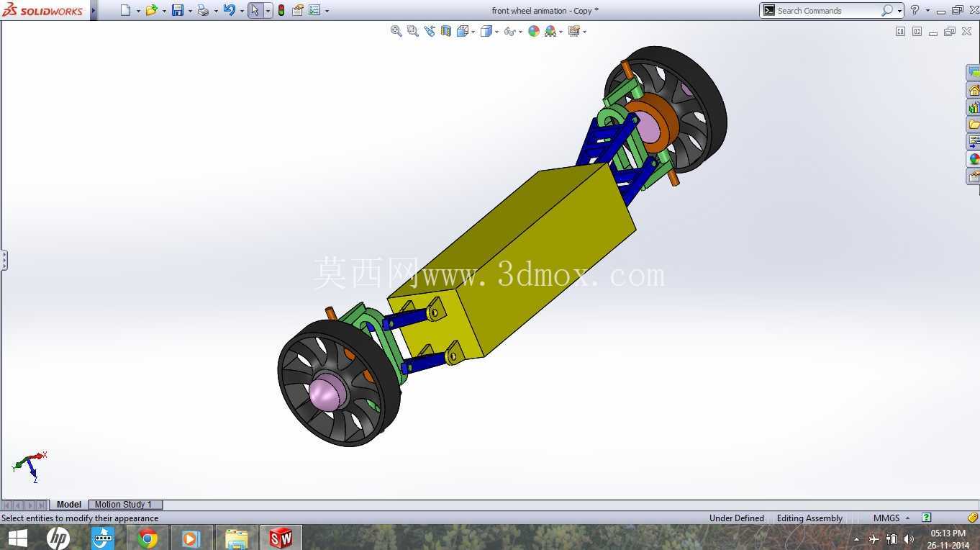Click the command prompt icon in search box
The image size is (980, 550).
tap(769, 11)
